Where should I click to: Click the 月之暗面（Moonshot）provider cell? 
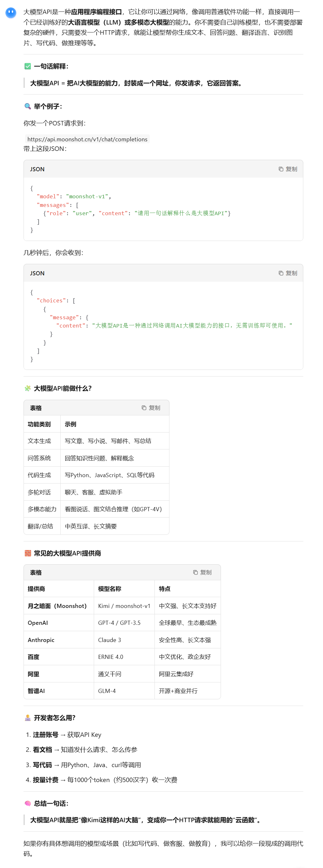click(x=57, y=606)
